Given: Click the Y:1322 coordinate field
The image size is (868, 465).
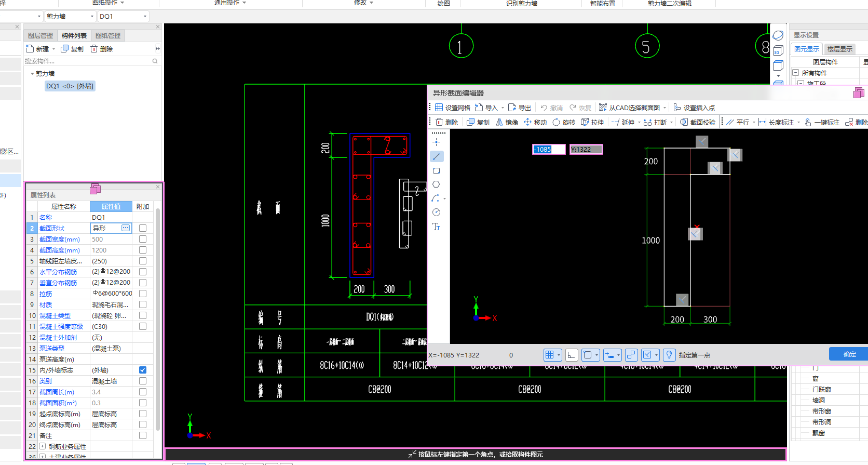Looking at the screenshot, I should point(586,149).
